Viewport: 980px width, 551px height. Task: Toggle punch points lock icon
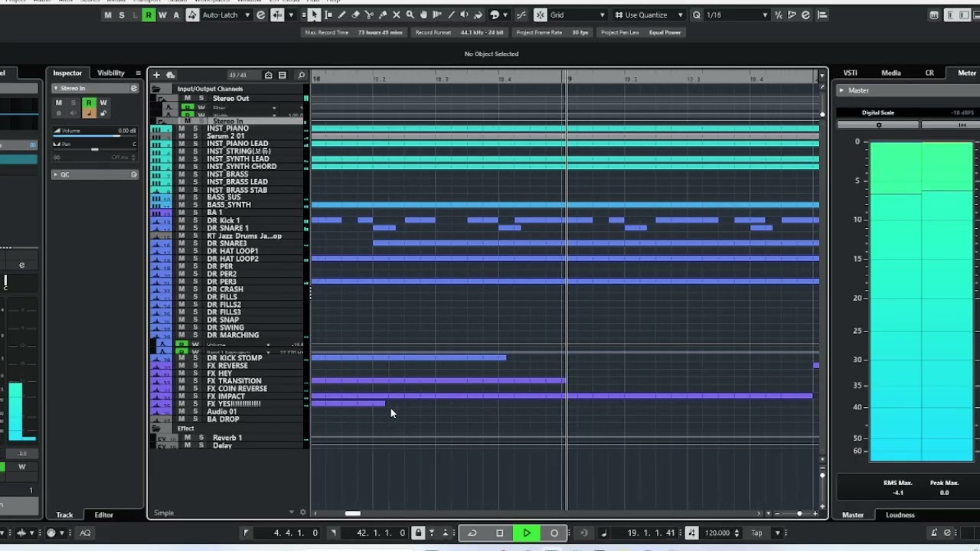(418, 533)
